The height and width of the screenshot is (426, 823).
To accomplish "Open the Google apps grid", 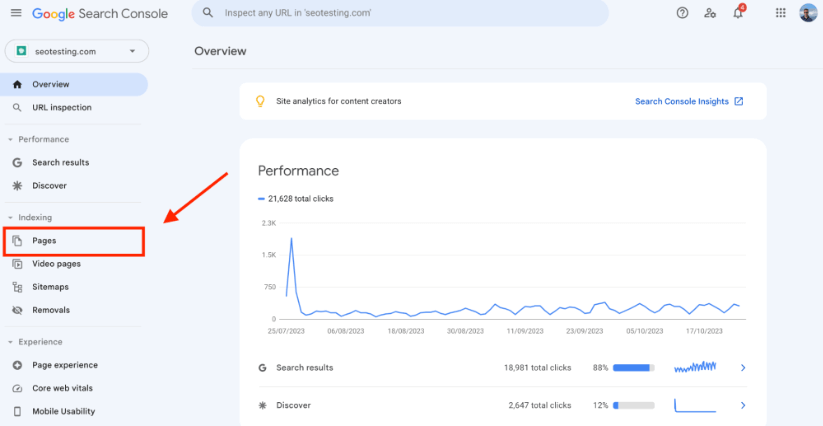I will pyautogui.click(x=780, y=14).
